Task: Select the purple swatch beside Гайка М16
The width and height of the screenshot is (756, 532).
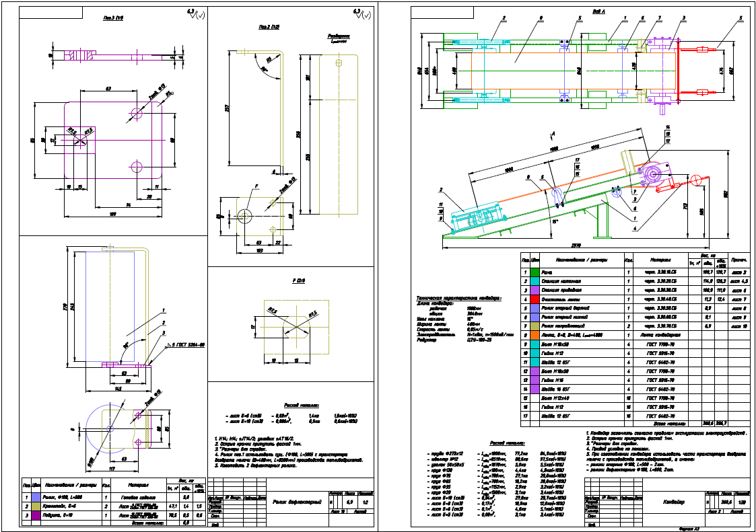Action: (535, 380)
